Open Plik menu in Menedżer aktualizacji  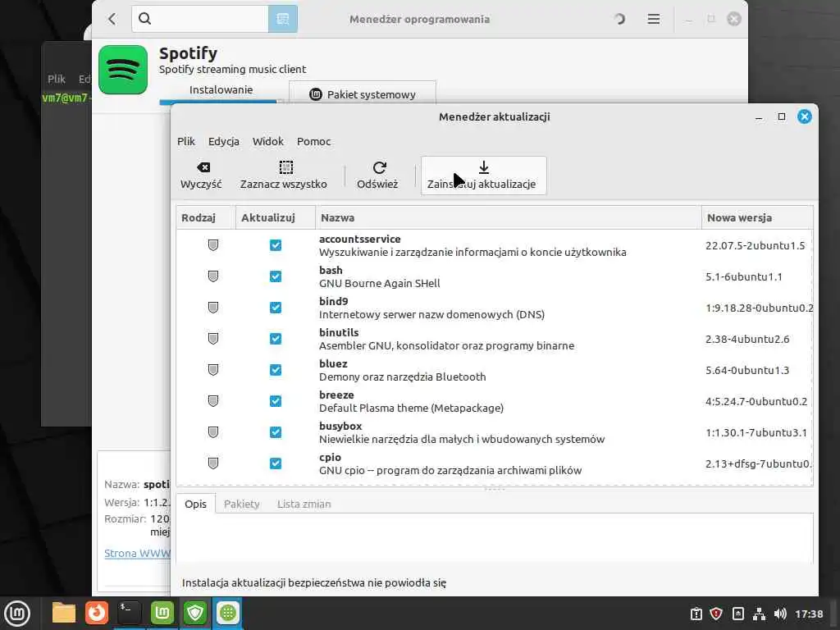point(186,141)
